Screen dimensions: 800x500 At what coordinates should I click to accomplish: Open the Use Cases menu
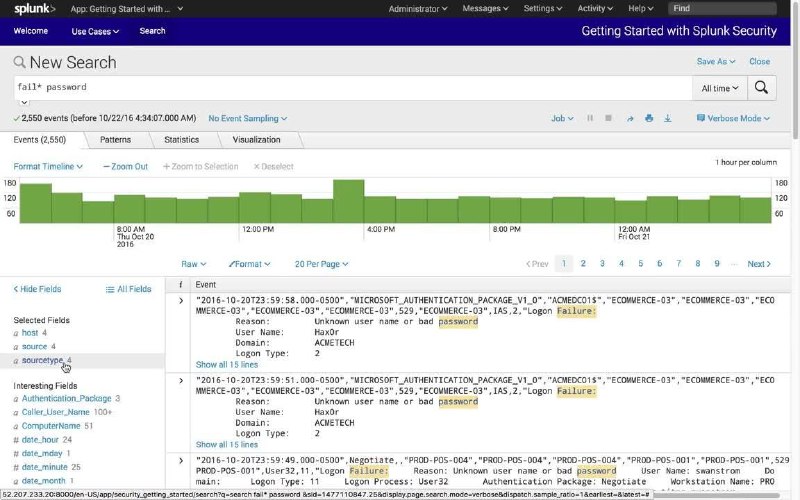click(95, 32)
